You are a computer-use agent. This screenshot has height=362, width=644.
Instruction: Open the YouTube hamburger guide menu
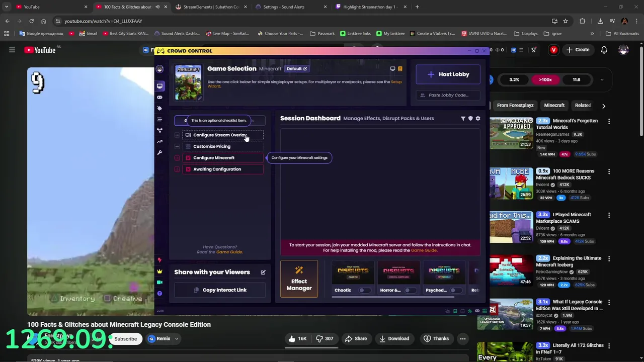click(x=12, y=50)
